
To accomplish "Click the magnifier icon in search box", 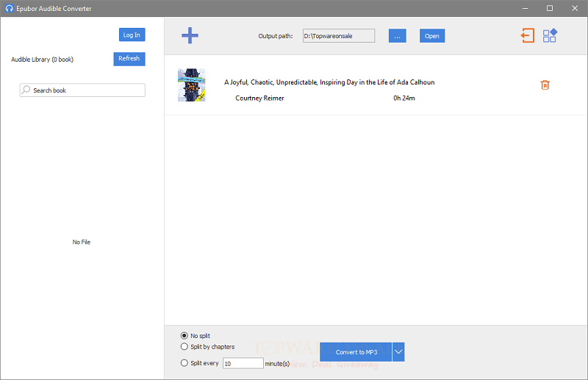I will click(26, 90).
